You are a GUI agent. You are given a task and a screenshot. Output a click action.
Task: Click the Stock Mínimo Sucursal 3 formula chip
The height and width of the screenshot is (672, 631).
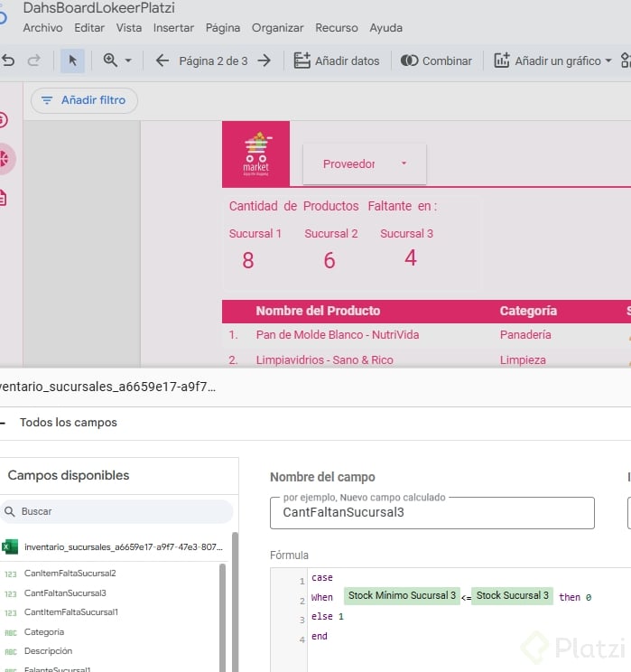tap(402, 596)
